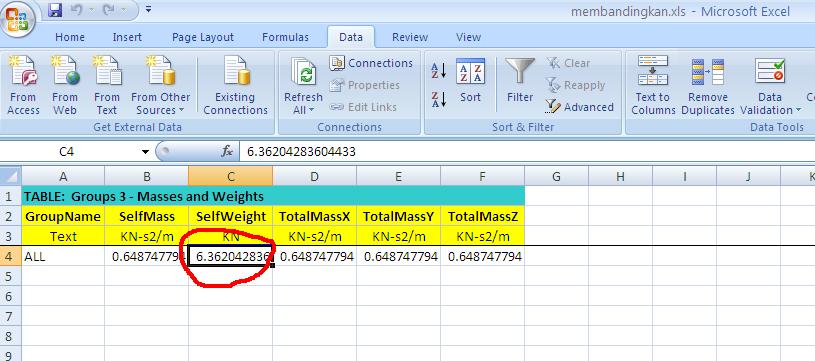Expand Data Validation dropdown arrow
Screen dimensions: 815x361
798,110
